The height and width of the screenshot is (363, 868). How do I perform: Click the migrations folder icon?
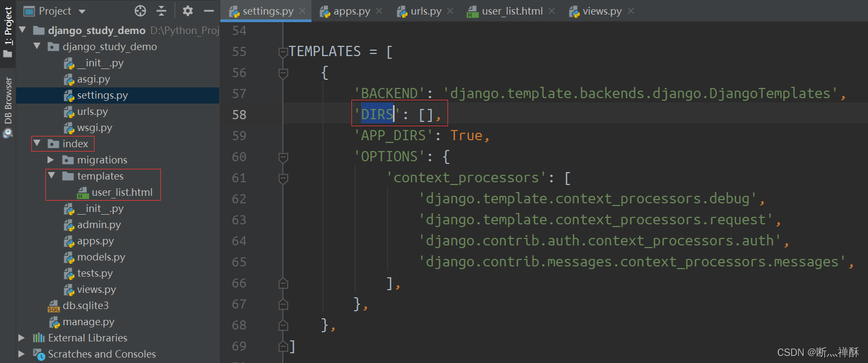[68, 160]
